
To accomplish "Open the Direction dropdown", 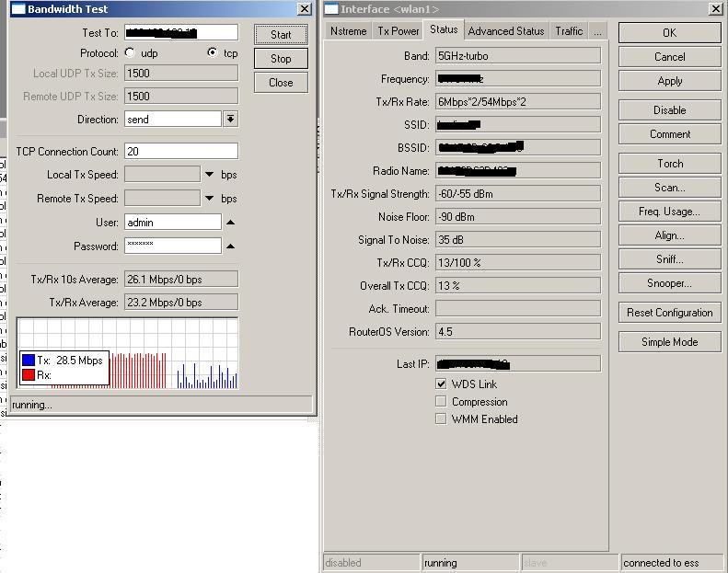I will tap(230, 119).
